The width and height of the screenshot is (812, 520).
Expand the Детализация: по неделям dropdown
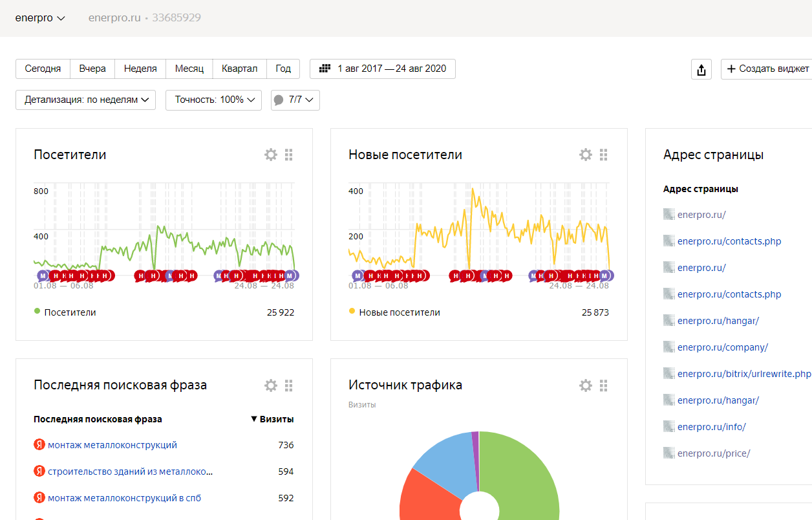[85, 100]
